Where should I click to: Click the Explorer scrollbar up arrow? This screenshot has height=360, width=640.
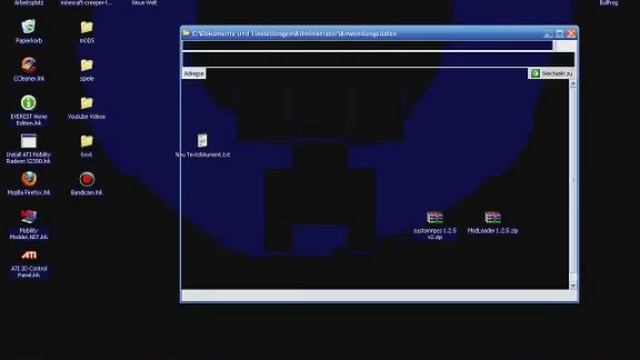pyautogui.click(x=573, y=84)
